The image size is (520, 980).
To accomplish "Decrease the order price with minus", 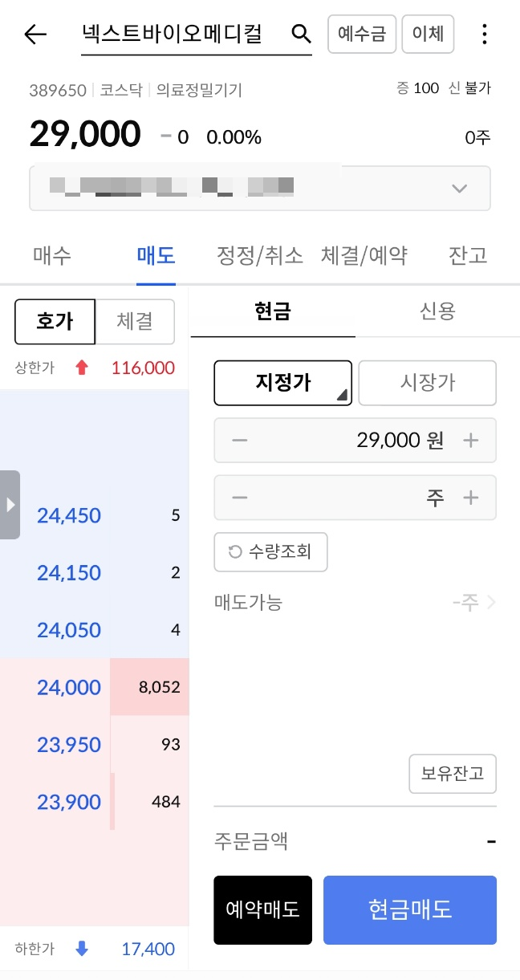I will [239, 441].
